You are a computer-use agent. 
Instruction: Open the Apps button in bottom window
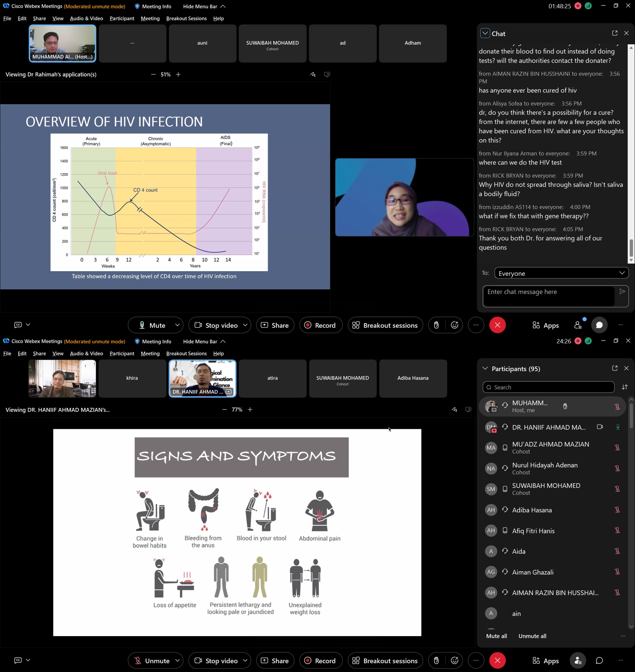pyautogui.click(x=545, y=661)
